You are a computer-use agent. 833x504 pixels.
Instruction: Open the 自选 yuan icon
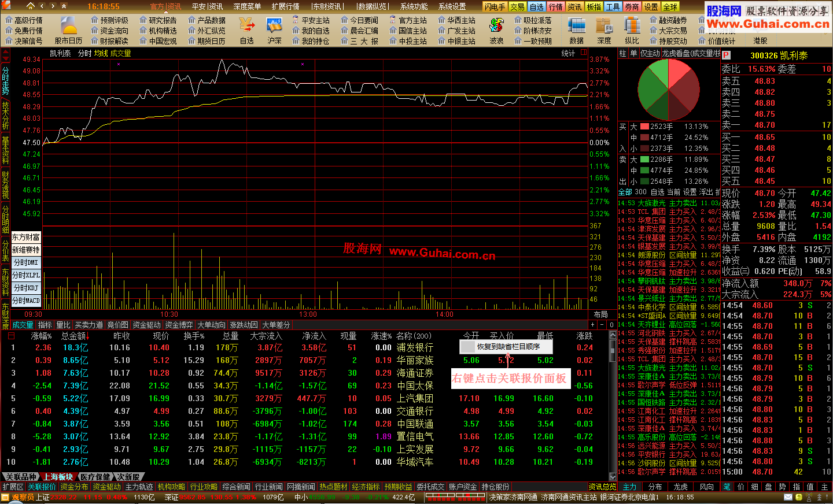(247, 30)
